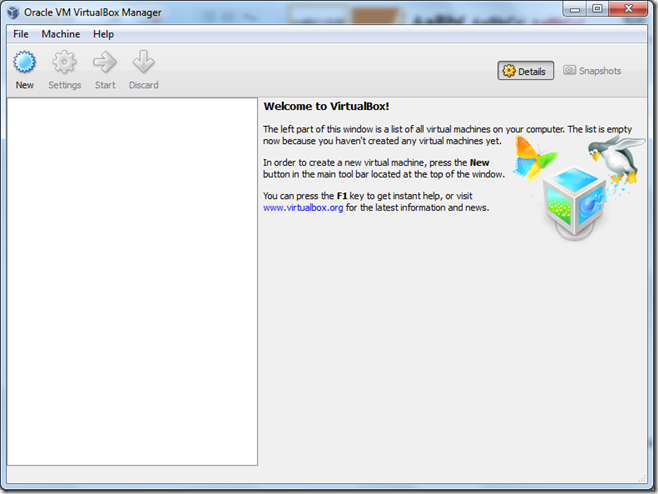The width and height of the screenshot is (658, 494).
Task: Click the VirtualBox title bar icon
Action: pos(13,12)
